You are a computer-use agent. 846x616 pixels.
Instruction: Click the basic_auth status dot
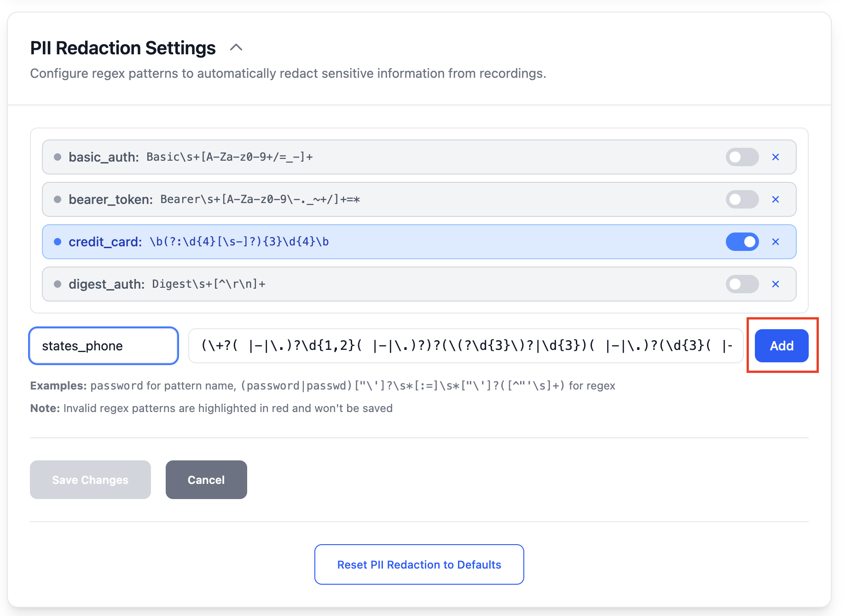[x=58, y=157]
